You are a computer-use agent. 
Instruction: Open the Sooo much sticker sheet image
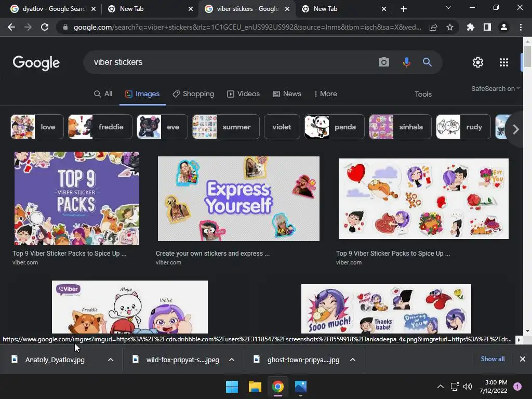(386, 309)
